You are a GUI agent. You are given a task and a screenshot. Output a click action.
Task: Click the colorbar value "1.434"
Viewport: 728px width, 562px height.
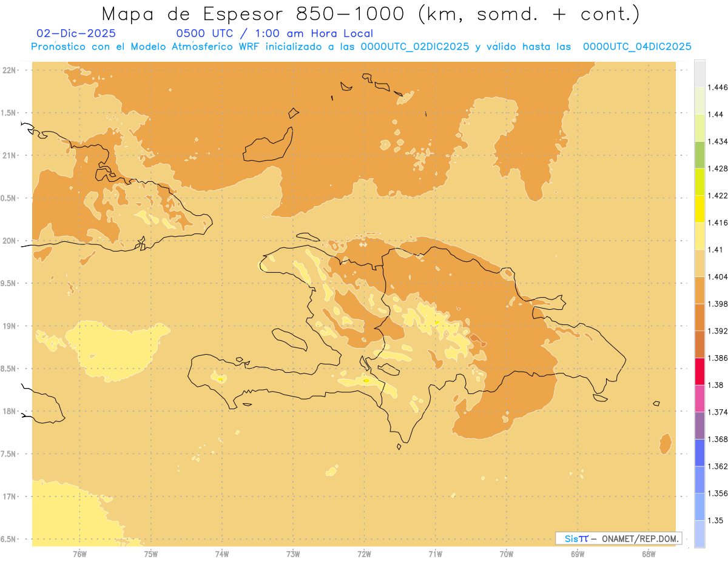coord(717,141)
